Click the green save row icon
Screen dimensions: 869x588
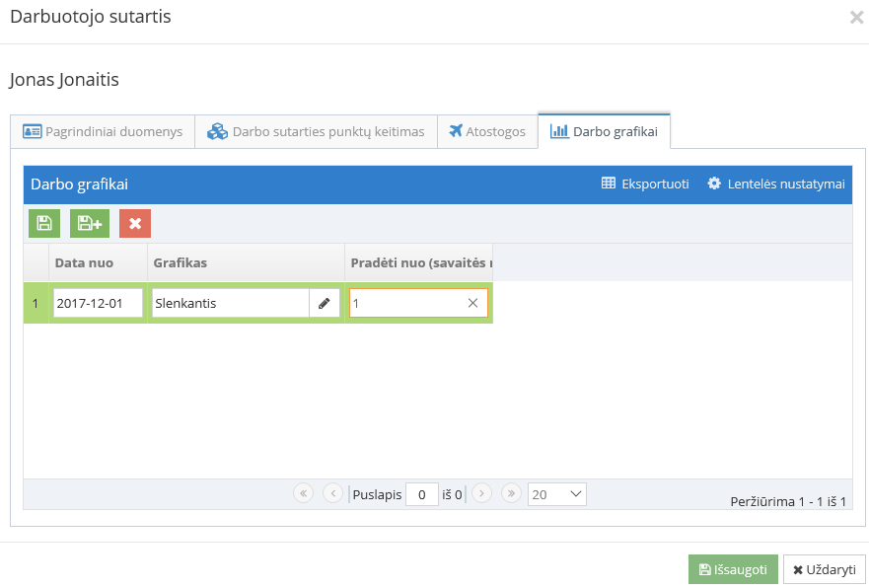point(44,224)
